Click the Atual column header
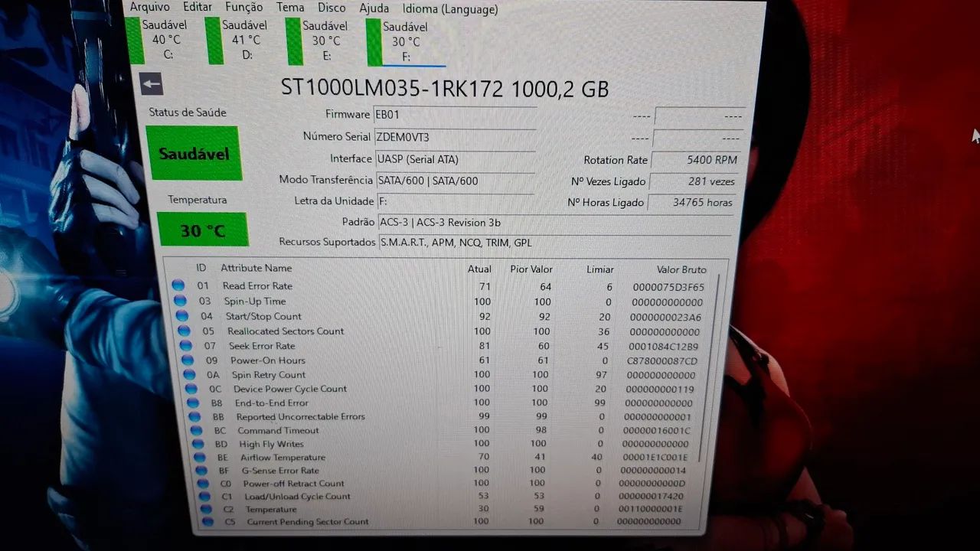The image size is (980, 551). (479, 269)
